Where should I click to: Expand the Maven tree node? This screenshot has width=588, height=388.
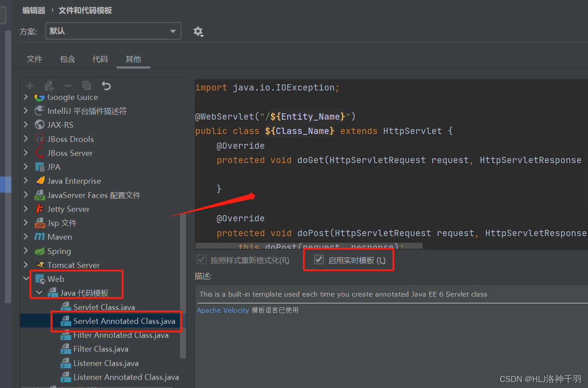pos(26,237)
